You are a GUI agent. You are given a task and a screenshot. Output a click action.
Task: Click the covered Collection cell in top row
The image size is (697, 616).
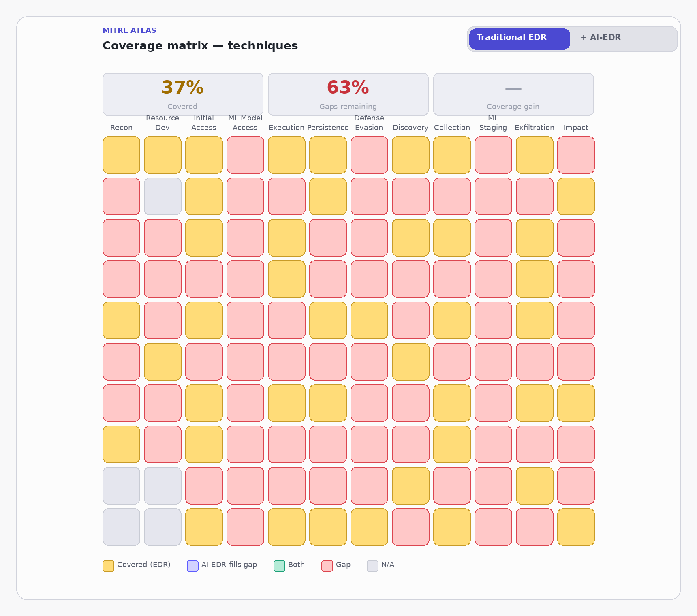[452, 155]
